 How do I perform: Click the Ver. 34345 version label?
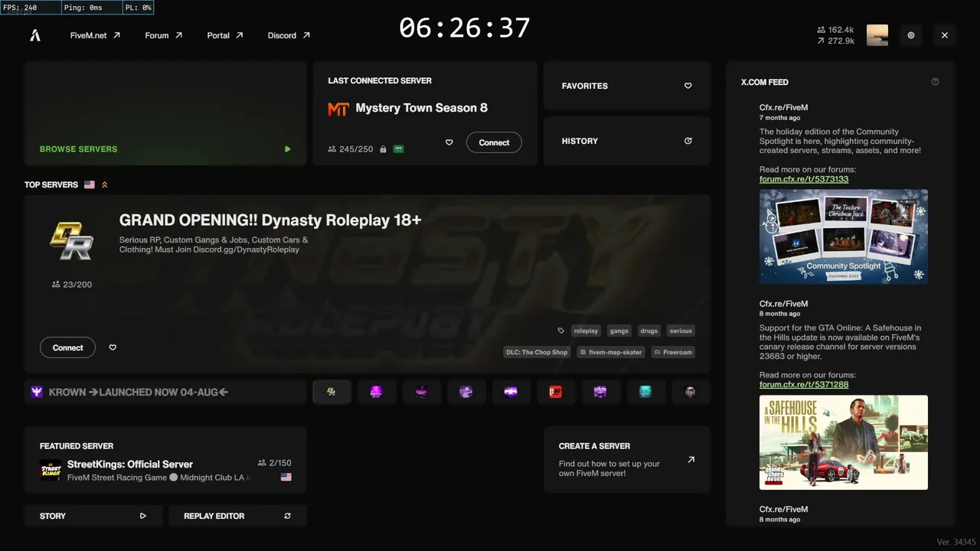pos(956,542)
